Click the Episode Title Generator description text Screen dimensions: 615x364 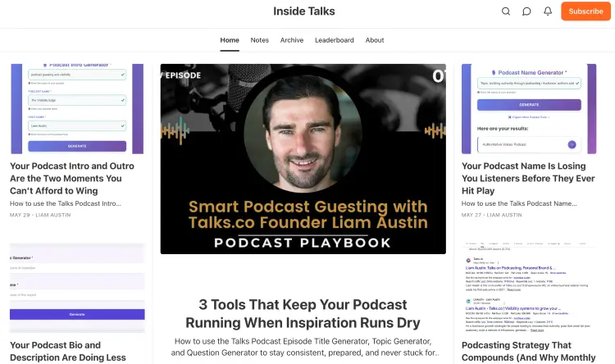coord(304,347)
